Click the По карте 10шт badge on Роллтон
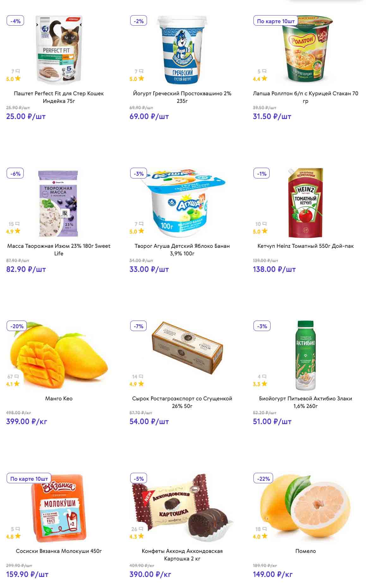 [276, 21]
